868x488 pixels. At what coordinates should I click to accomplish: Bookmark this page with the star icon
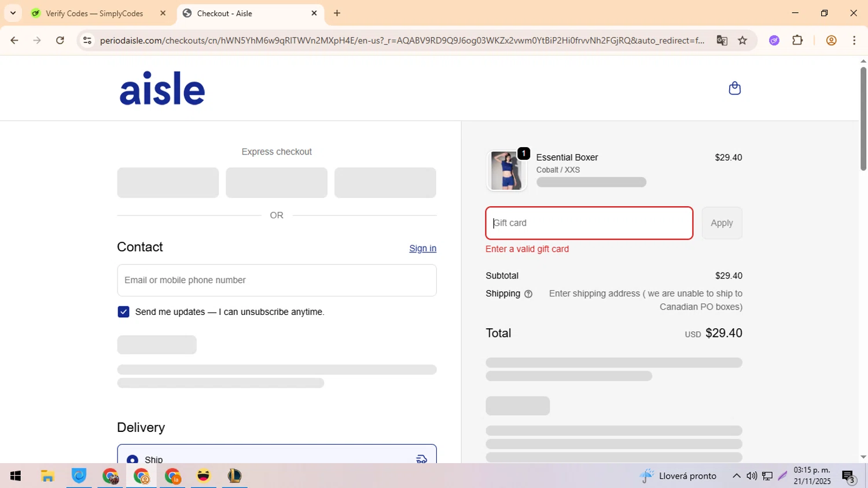pos(742,41)
